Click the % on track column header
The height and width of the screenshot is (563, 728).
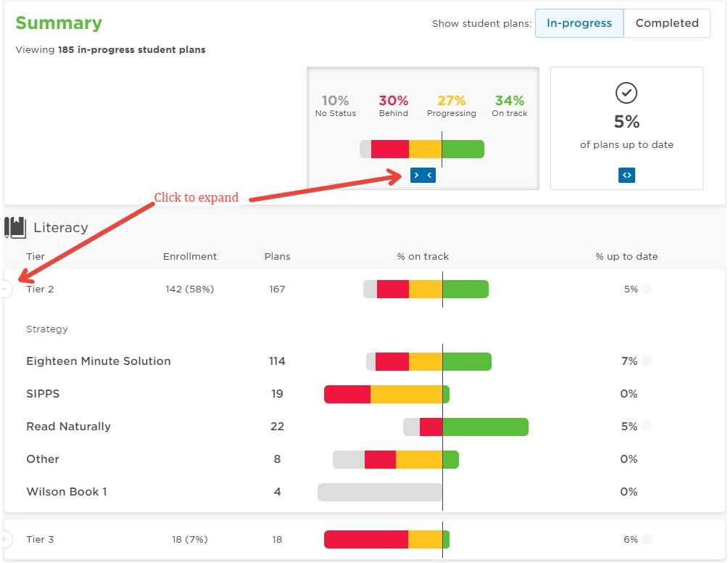click(423, 256)
